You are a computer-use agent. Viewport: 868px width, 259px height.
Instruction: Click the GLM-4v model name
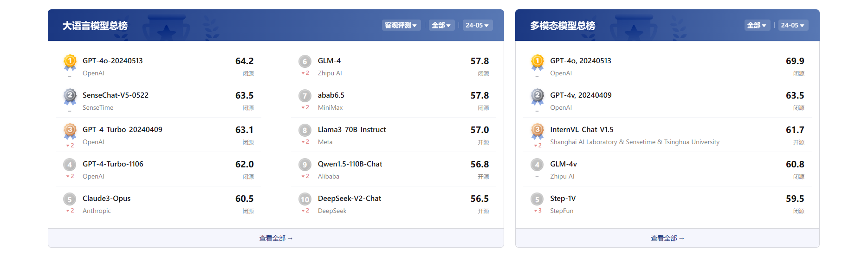563,164
